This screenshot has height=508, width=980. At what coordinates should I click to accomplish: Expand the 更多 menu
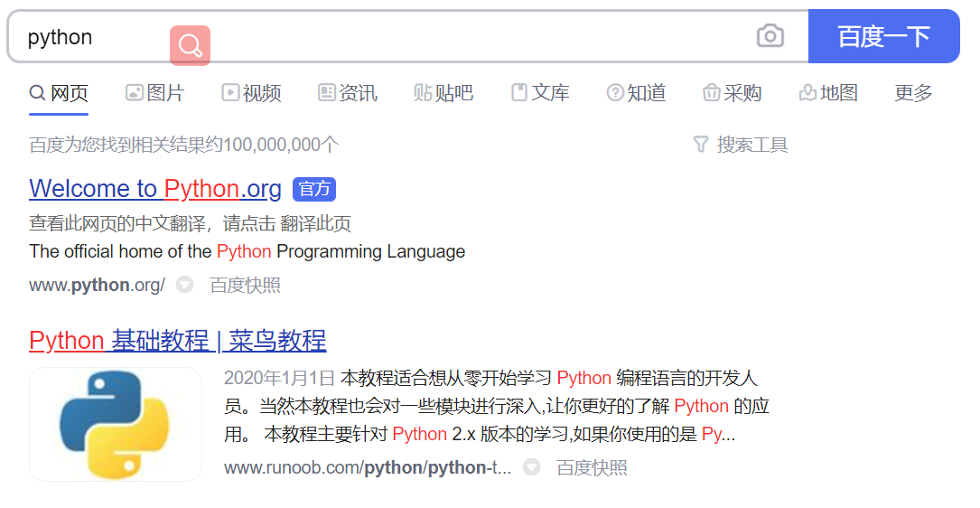913,93
